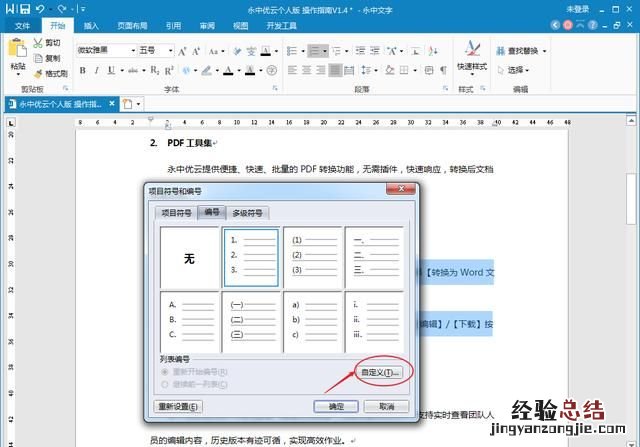640x447 pixels.
Task: Open the 文件 menu
Action: [22, 26]
